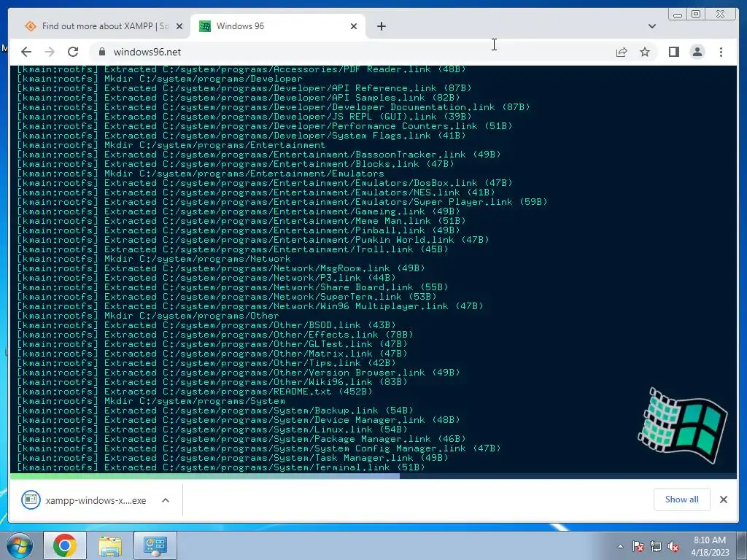747x560 pixels.
Task: Click the log line for Package Manager.link
Action: (241, 438)
